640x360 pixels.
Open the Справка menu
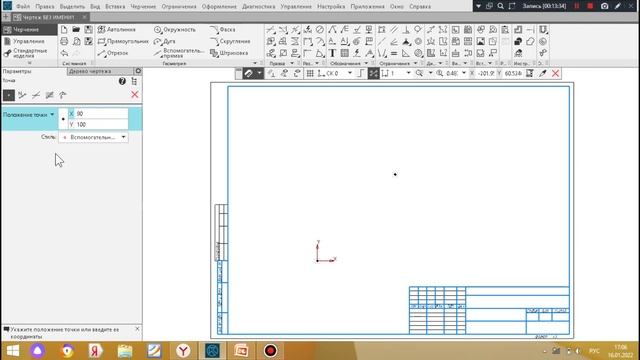tap(420, 7)
